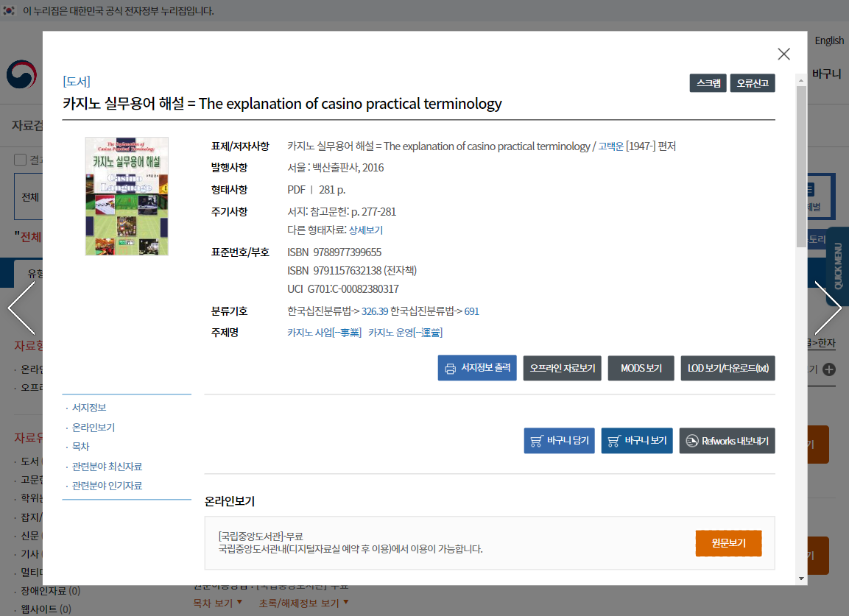This screenshot has width=849, height=616.
Task: Click classification number 326.39 link
Action: click(x=374, y=311)
